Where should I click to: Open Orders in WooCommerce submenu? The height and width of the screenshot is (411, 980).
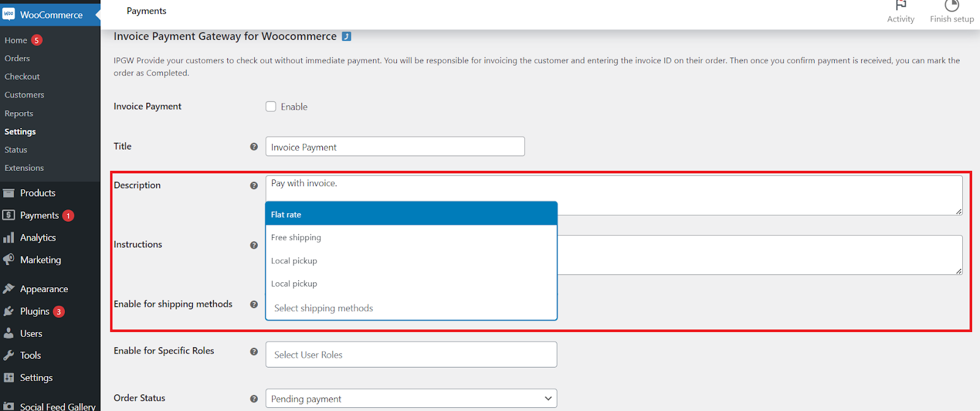click(17, 59)
